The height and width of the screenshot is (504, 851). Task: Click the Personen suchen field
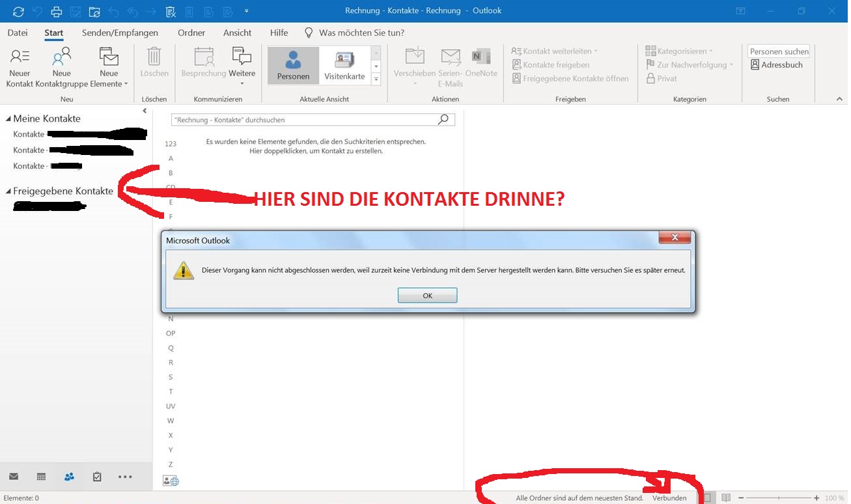pos(779,51)
